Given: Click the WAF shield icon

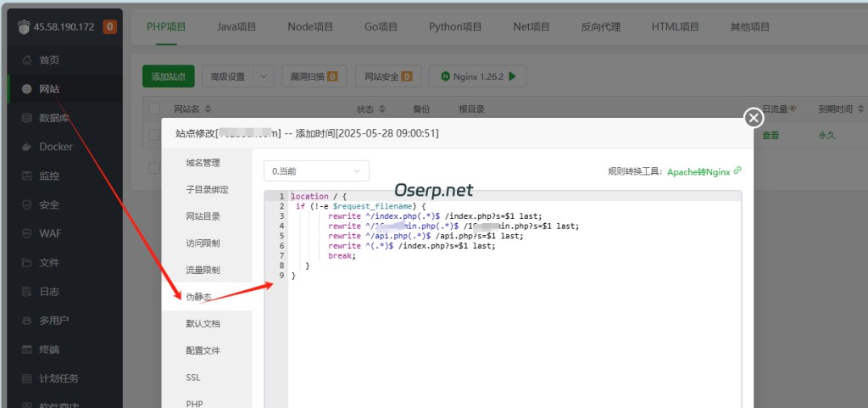Looking at the screenshot, I should (26, 233).
